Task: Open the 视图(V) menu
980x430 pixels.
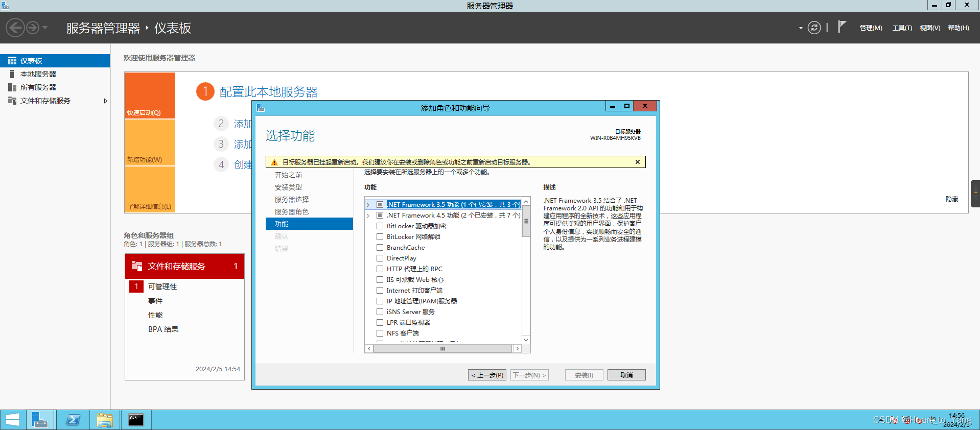Action: [929, 28]
